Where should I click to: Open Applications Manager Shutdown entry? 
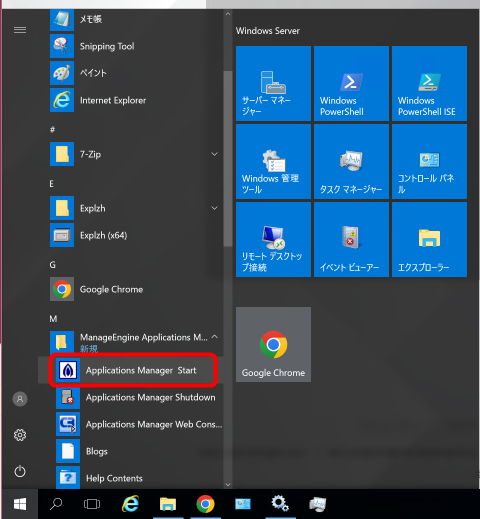point(136,397)
